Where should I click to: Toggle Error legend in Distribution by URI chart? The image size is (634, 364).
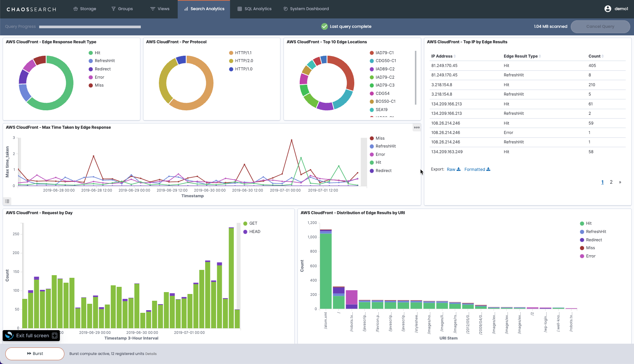click(x=588, y=256)
